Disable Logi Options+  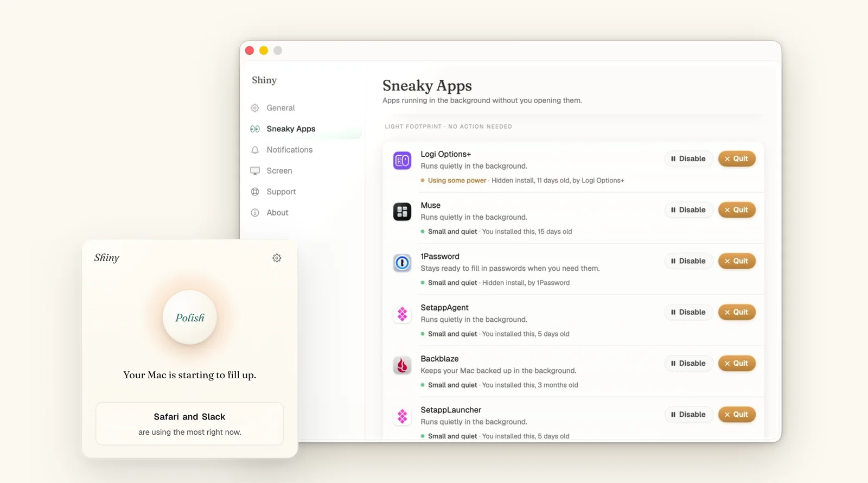coord(688,159)
